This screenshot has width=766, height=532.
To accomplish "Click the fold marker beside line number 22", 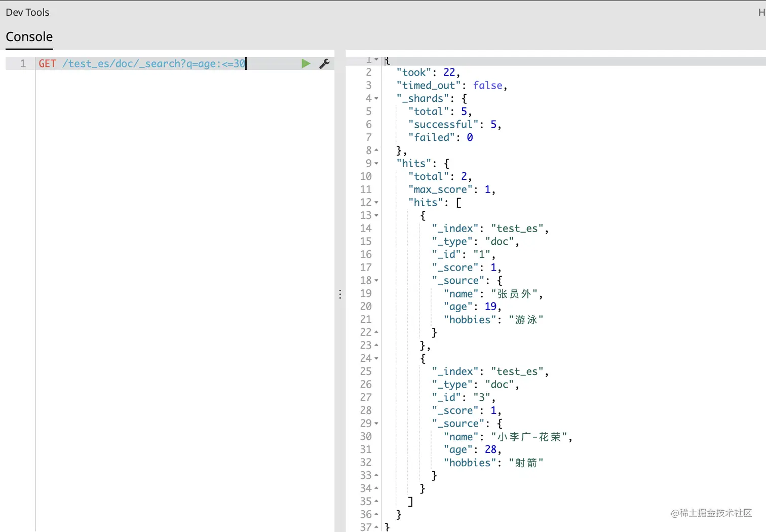I will coord(376,332).
